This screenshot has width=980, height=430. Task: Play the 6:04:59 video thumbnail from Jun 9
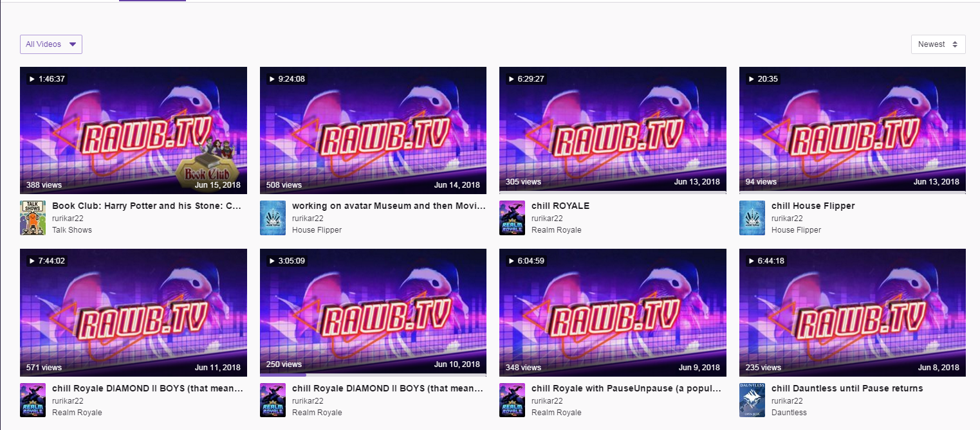(x=613, y=313)
